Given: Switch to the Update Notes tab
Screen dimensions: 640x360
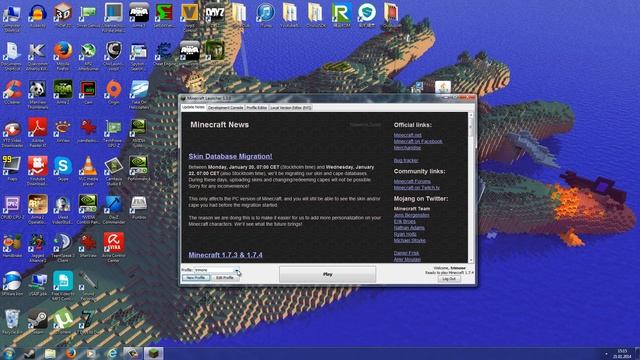Looking at the screenshot, I should coord(193,107).
